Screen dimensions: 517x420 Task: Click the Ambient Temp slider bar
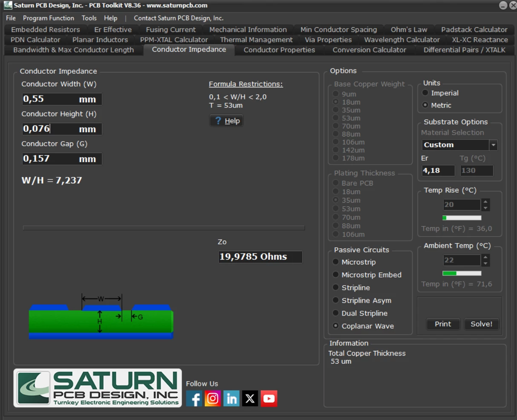pos(462,273)
